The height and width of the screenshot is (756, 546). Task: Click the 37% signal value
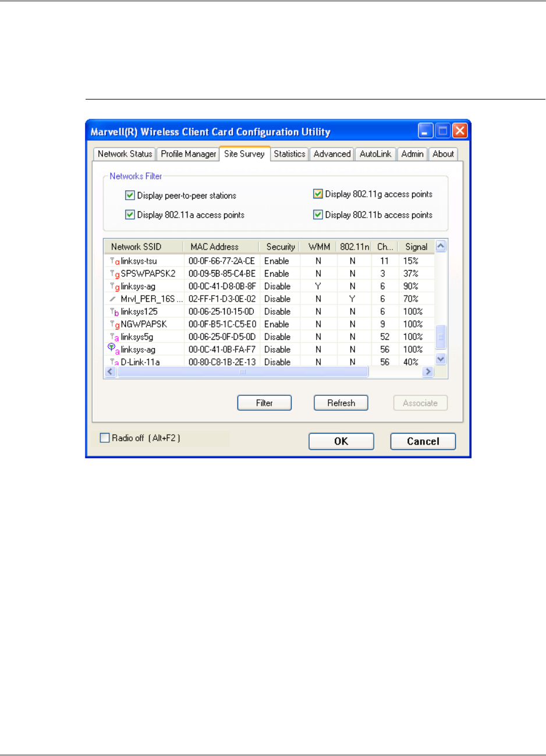(411, 274)
